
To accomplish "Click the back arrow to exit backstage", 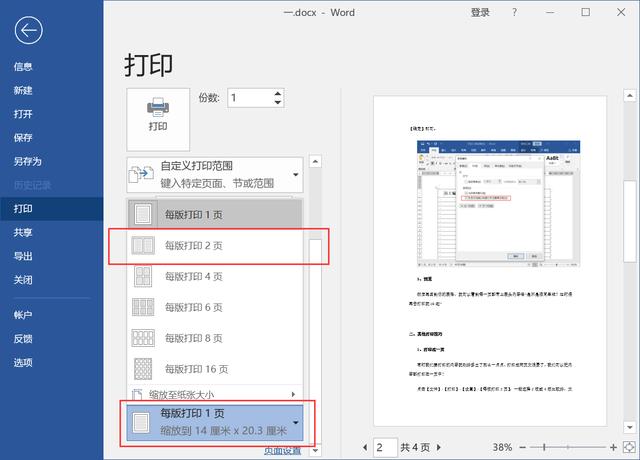I will pos(28,29).
